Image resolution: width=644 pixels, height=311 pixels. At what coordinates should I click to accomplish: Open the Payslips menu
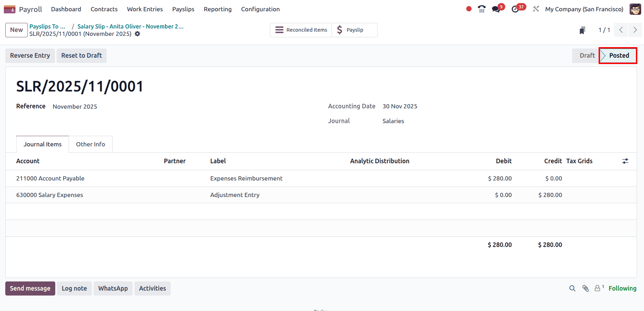pyautogui.click(x=183, y=9)
